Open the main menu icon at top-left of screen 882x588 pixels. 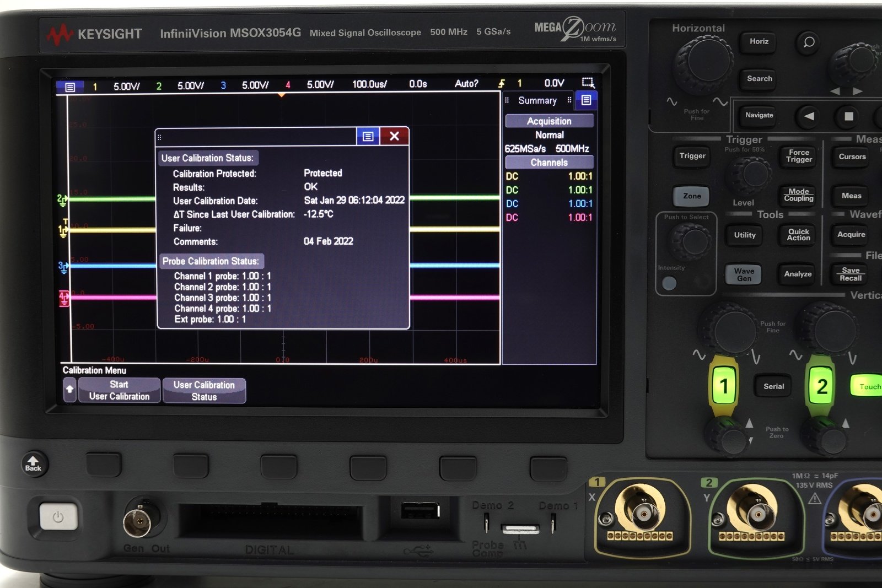[x=70, y=87]
